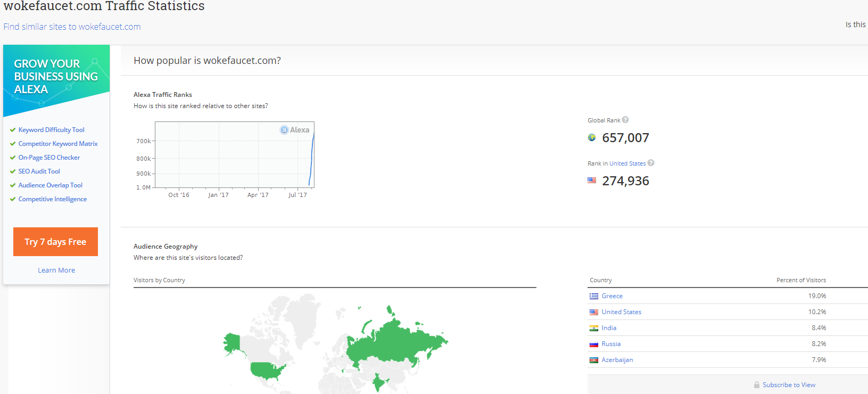Viewport: 868px width, 394px height.
Task: Open Azerbaijan country link
Action: point(617,360)
